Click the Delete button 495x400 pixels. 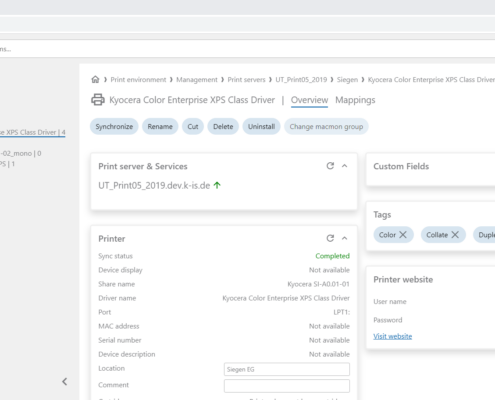pyautogui.click(x=223, y=127)
